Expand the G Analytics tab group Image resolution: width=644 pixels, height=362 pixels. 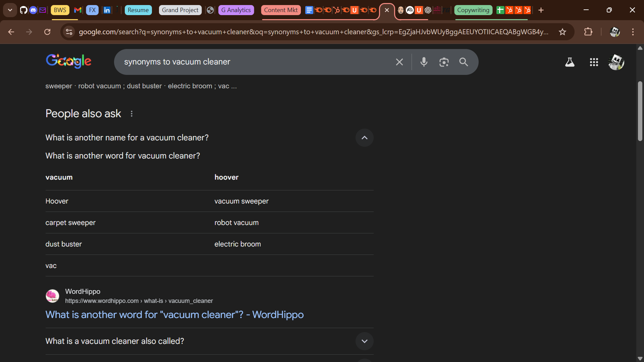[x=236, y=10]
